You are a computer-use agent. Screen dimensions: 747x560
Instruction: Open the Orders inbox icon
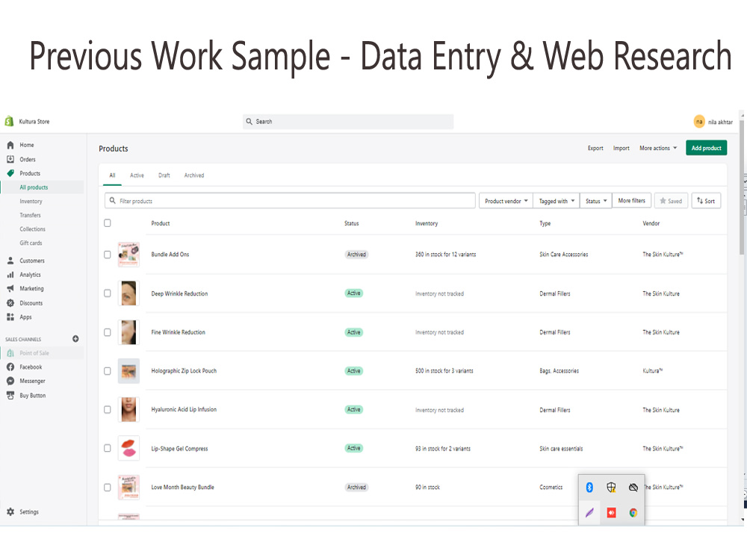(10, 159)
